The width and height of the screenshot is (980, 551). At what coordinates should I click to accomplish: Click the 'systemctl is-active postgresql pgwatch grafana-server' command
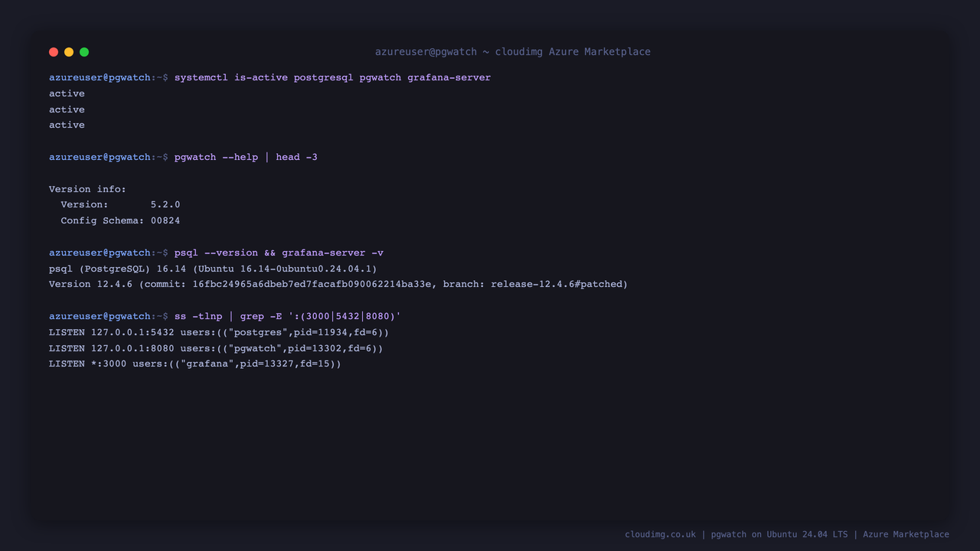[332, 77]
